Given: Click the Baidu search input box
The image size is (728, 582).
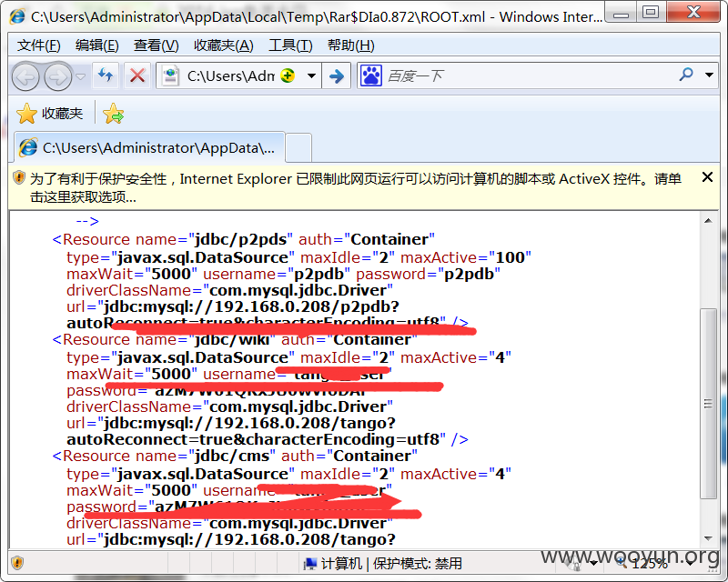Looking at the screenshot, I should point(530,75).
